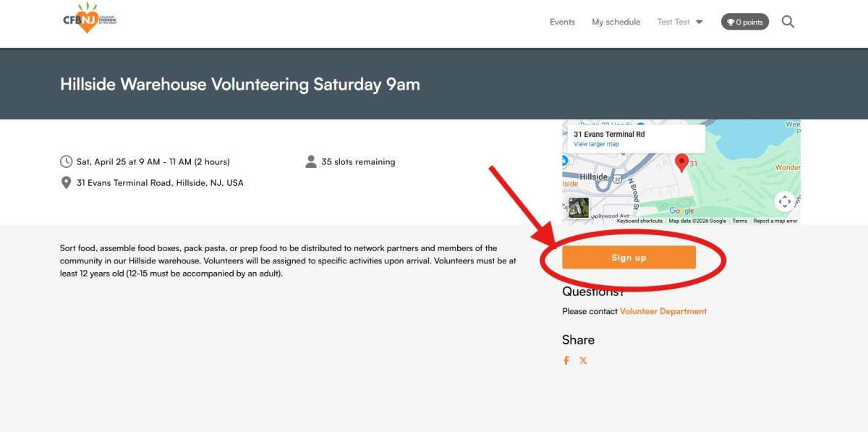Screen dimensions: 868x432
Task: Open the search magnifier icon
Action: (x=788, y=22)
